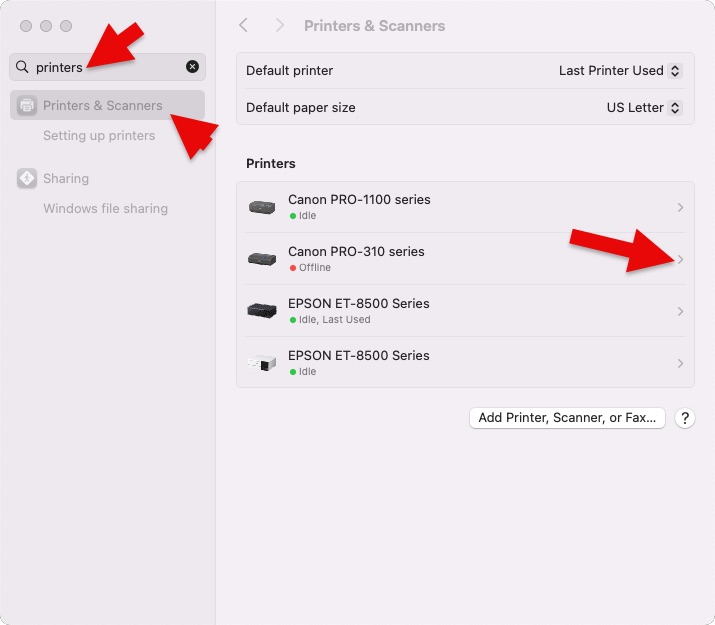
Task: Click the Sharing sidebar icon
Action: [27, 178]
